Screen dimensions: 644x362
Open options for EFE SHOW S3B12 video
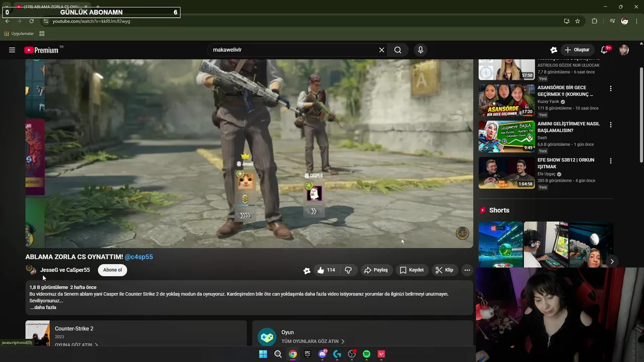pyautogui.click(x=611, y=161)
